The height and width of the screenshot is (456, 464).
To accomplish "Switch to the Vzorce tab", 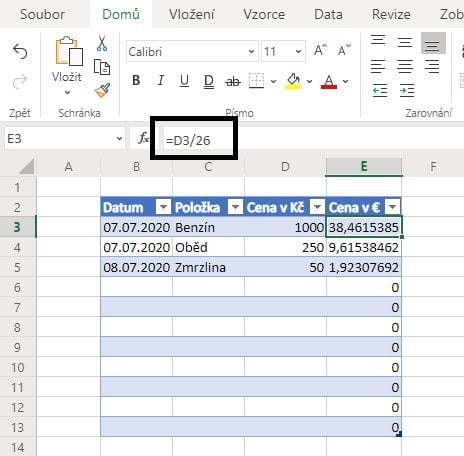I will coord(264,14).
